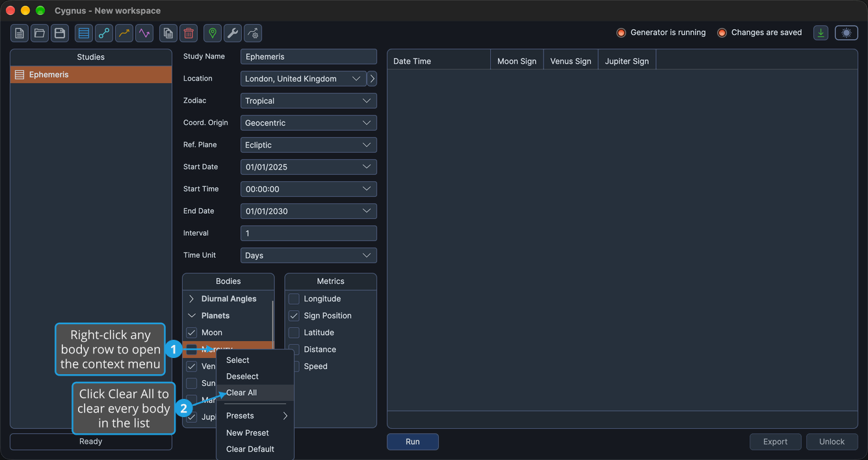This screenshot has height=460, width=868.
Task: Open the Location dropdown
Action: point(303,79)
